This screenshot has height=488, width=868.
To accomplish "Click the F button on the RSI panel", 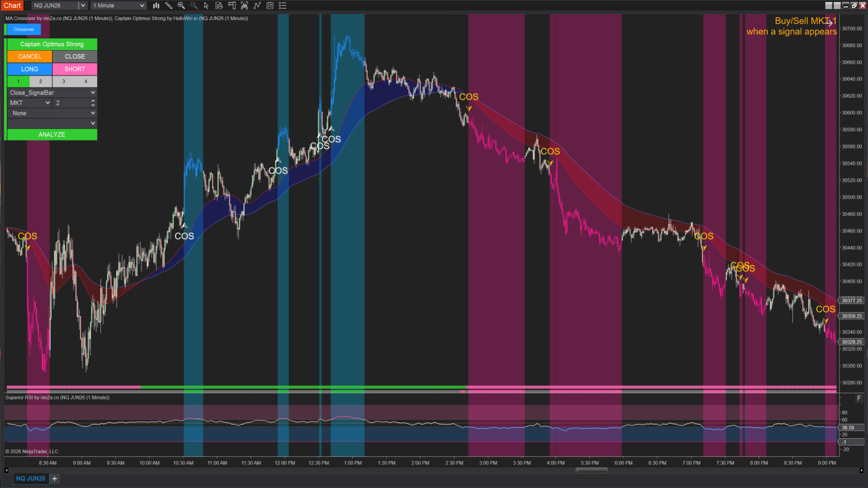I will (x=859, y=398).
